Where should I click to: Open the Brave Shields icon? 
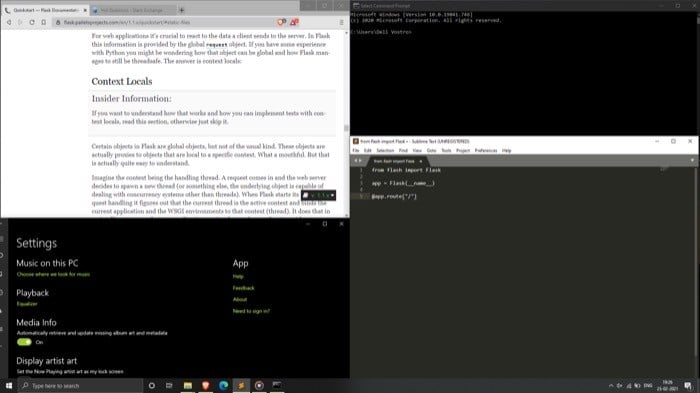pos(281,22)
